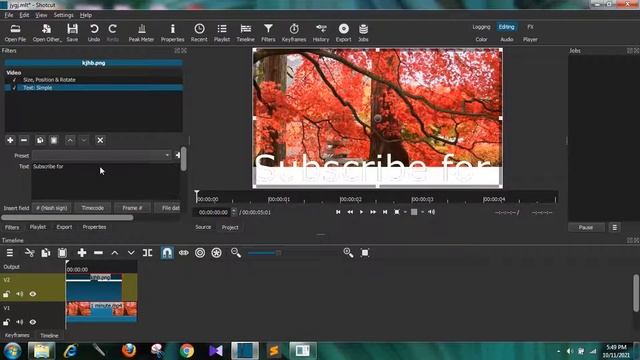Save the project via toolbar
The width and height of the screenshot is (640, 360).
coord(72,33)
